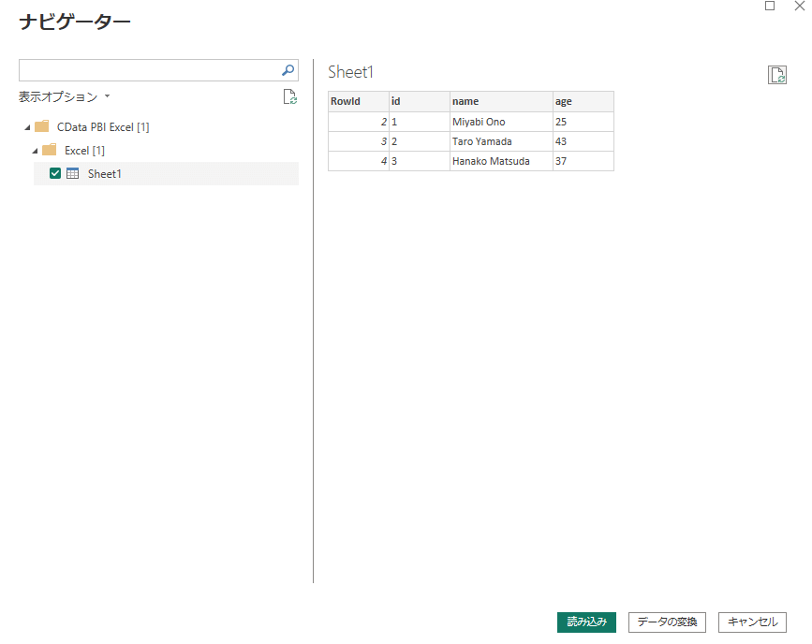Image resolution: width=812 pixels, height=644 pixels.
Task: Click the 読み込み button
Action: click(586, 622)
